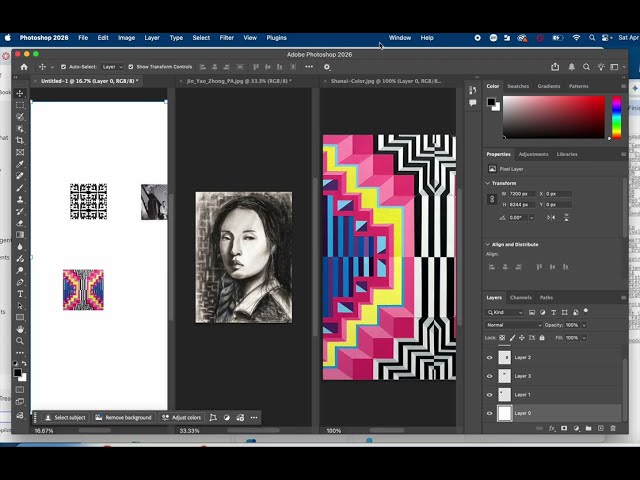This screenshot has height=480, width=640.
Task: Toggle the Auto-Select checkbox
Action: 63,67
